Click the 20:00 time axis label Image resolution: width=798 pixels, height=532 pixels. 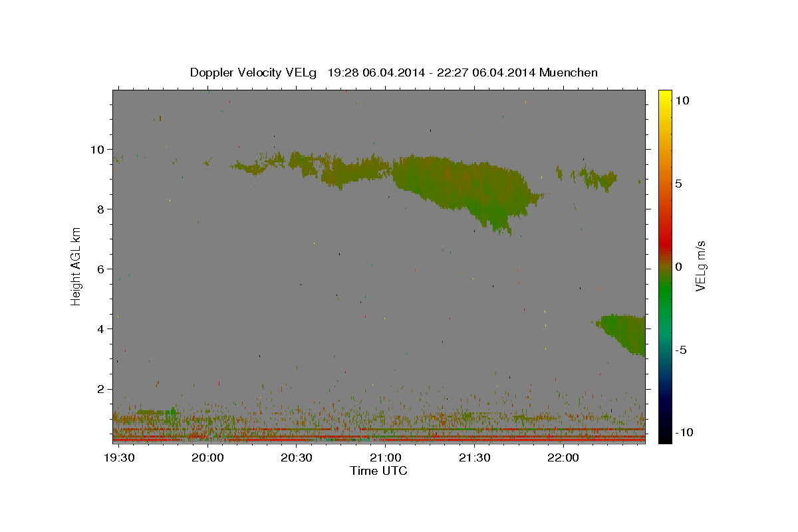(x=208, y=458)
